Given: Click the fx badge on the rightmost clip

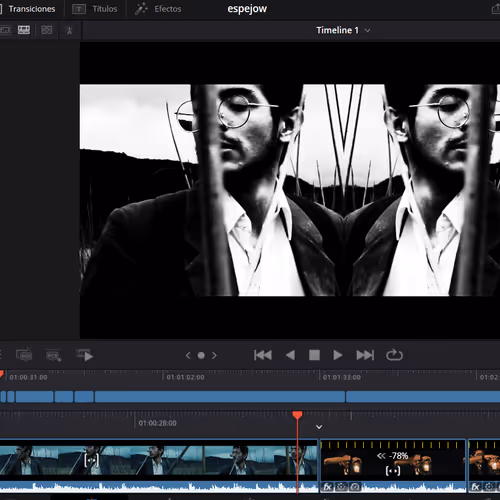Looking at the screenshot, I should (475, 487).
